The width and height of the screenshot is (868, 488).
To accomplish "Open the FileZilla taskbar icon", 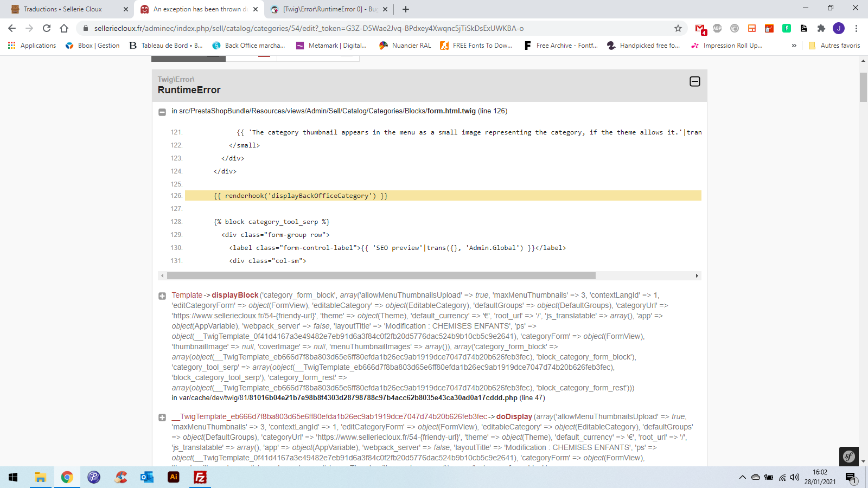I will (x=200, y=477).
